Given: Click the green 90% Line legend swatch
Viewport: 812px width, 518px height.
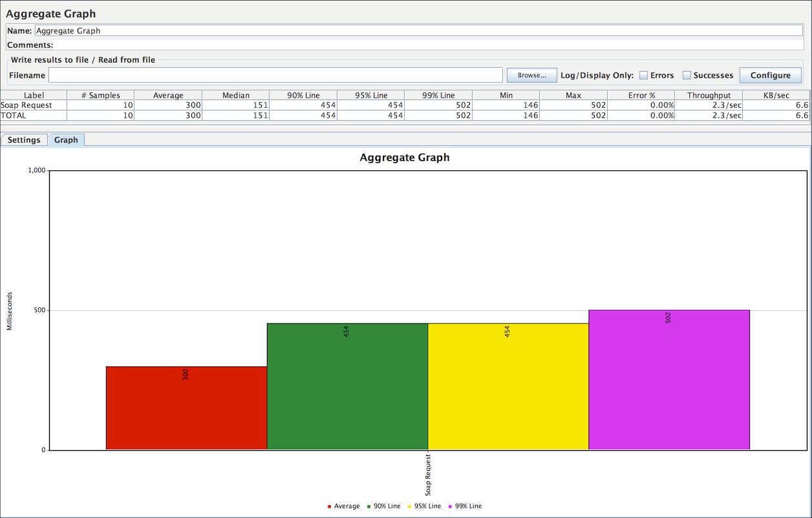Looking at the screenshot, I should tap(370, 506).
